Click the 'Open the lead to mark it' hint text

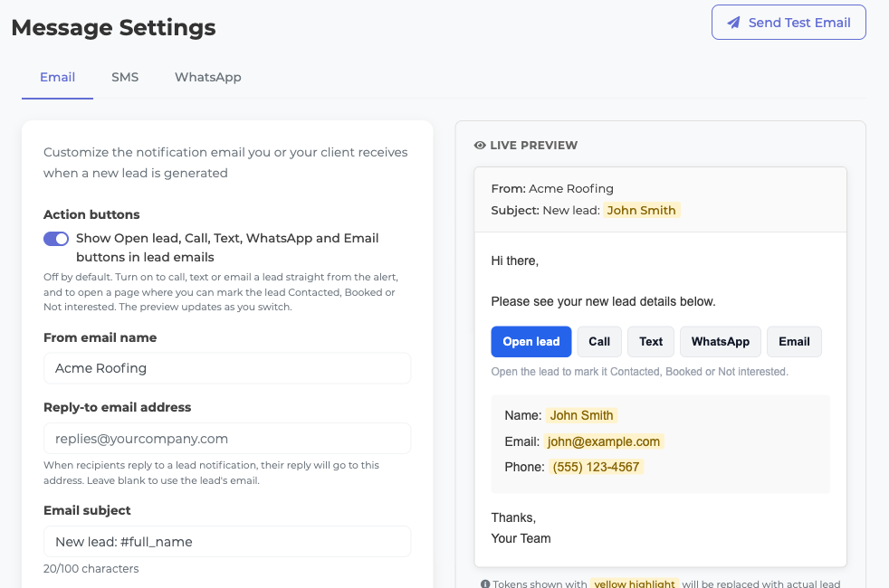[639, 372]
